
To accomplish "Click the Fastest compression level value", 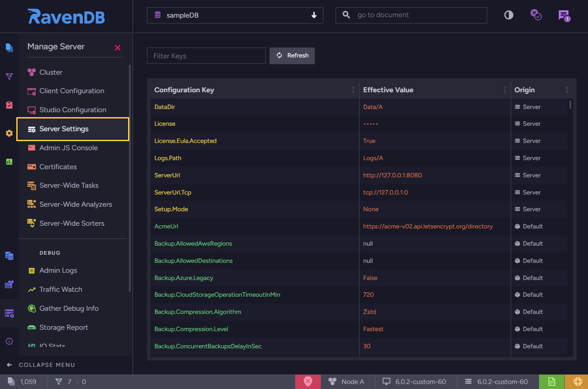I will (x=373, y=329).
